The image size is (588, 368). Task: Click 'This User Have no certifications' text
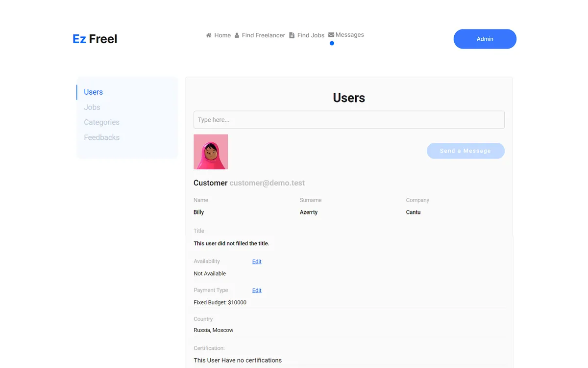[x=238, y=360]
